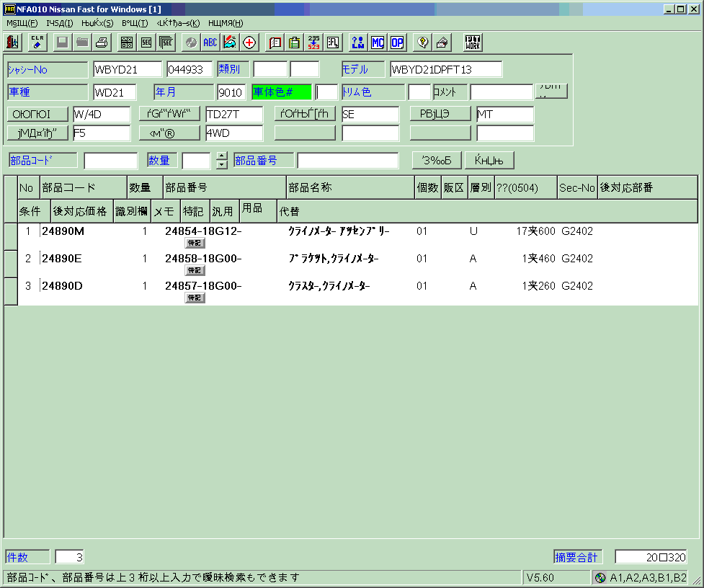Click the PIT WORK toolbar icon
The image size is (704, 588).
coord(473,43)
